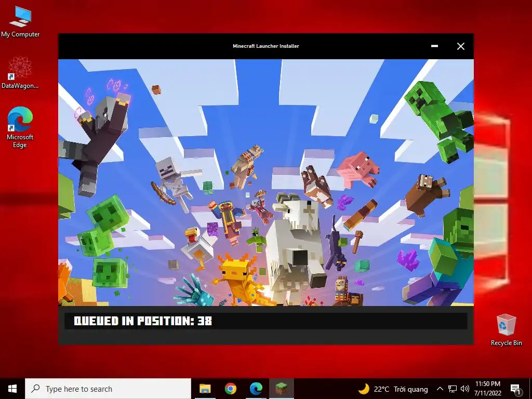Select the DataWagon desktop shortcut
Image resolution: width=532 pixels, height=399 pixels.
20,72
